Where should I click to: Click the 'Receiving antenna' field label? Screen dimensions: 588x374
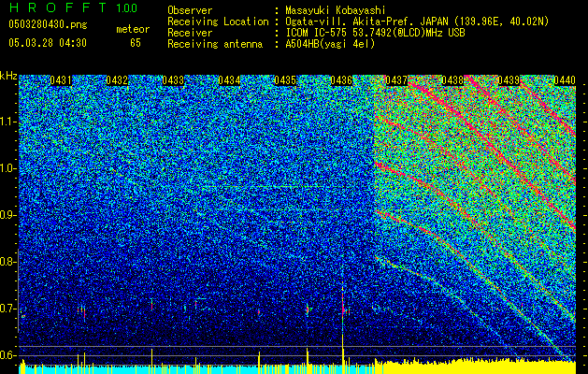(215, 44)
